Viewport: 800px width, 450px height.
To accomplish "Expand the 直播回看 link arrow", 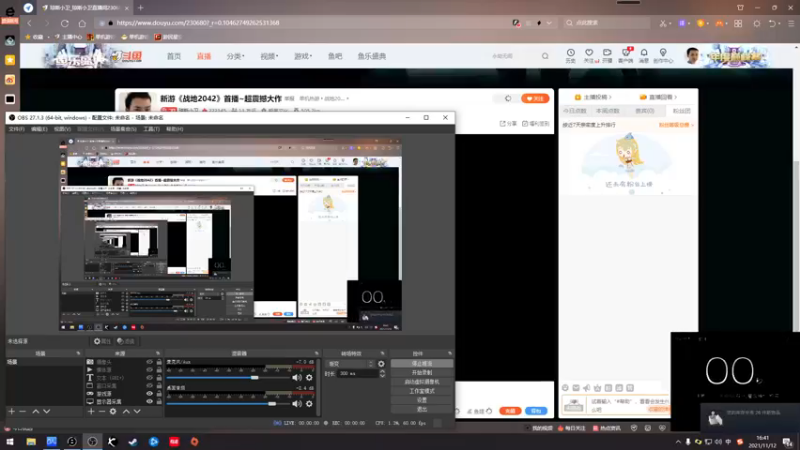I will [676, 97].
